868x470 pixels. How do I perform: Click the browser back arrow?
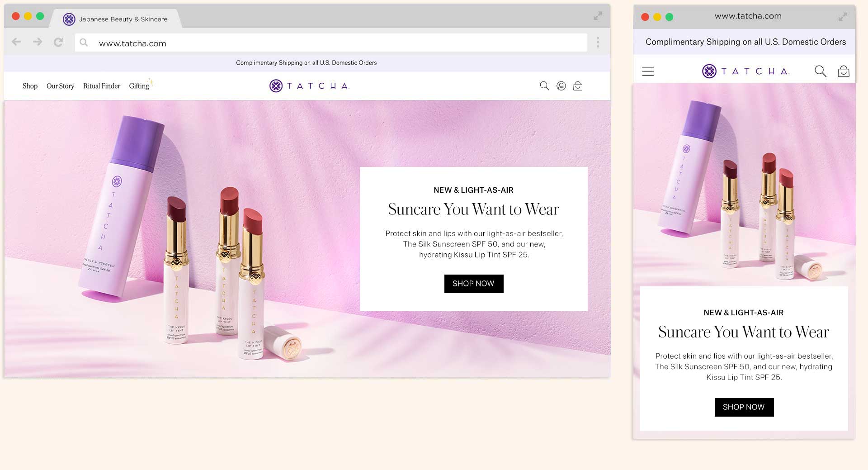click(x=16, y=42)
